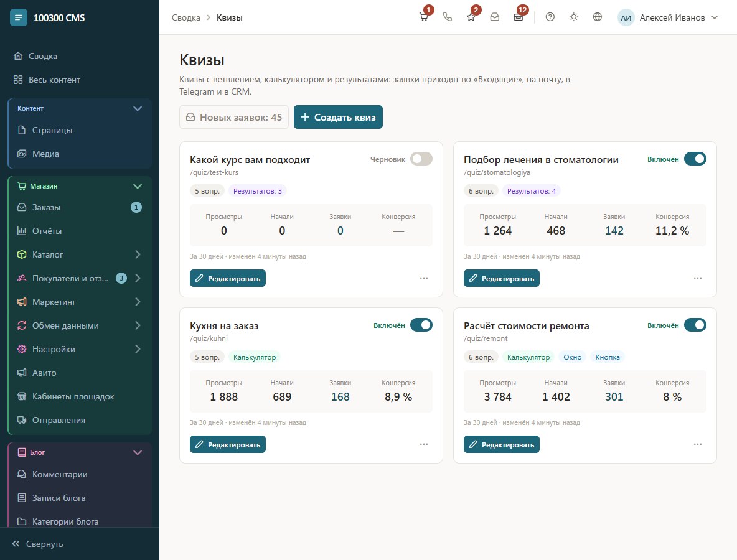The height and width of the screenshot is (560, 737).
Task: Click the АИ user avatar
Action: (x=626, y=18)
